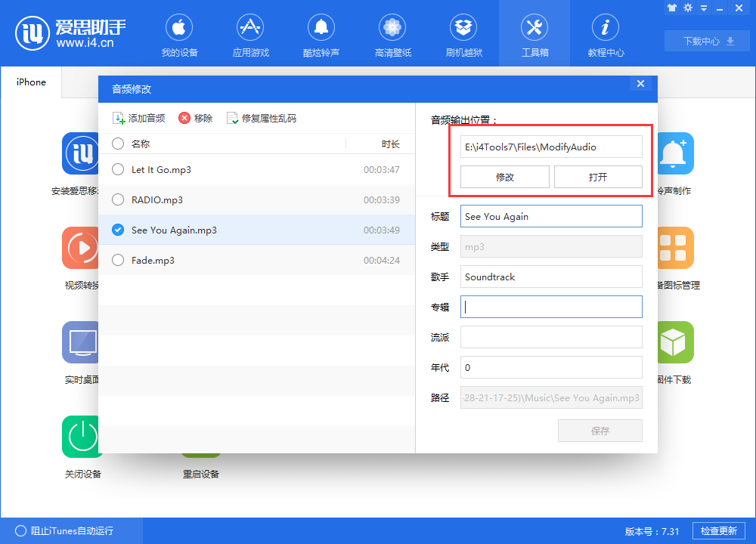Screen dimensions: 756x544
Task: Open the 应用游戏 apps and games section
Action: click(250, 34)
